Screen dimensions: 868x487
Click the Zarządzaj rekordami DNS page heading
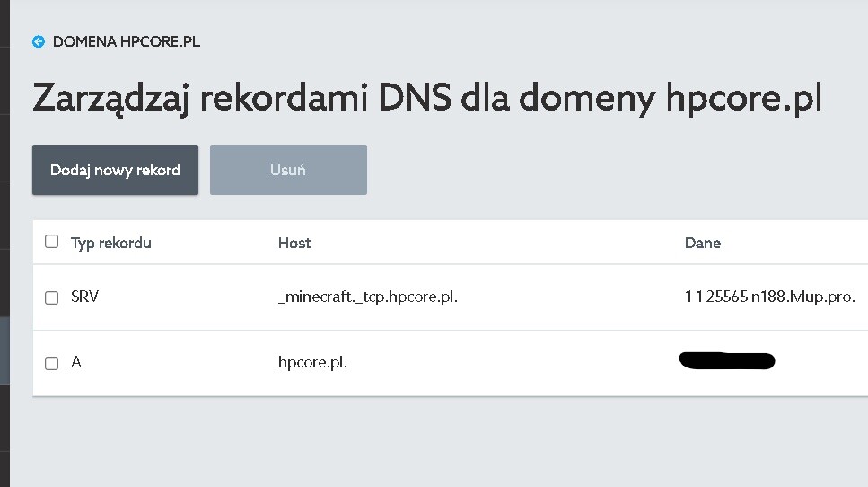(426, 99)
